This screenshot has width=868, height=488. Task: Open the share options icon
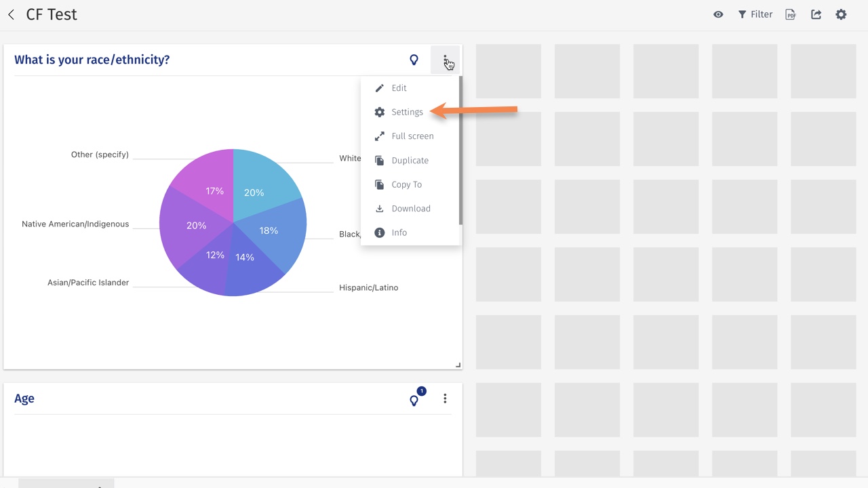click(816, 14)
